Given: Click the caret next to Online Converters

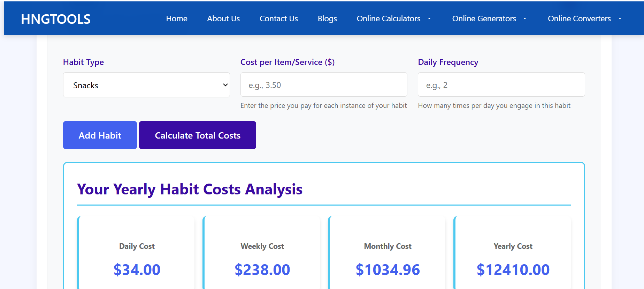Looking at the screenshot, I should (x=620, y=19).
